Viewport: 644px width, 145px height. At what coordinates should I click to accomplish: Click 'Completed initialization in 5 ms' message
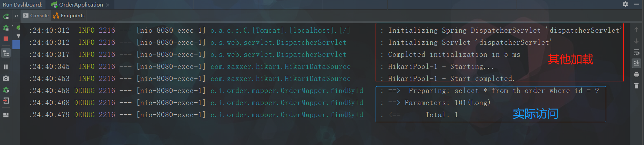454,54
